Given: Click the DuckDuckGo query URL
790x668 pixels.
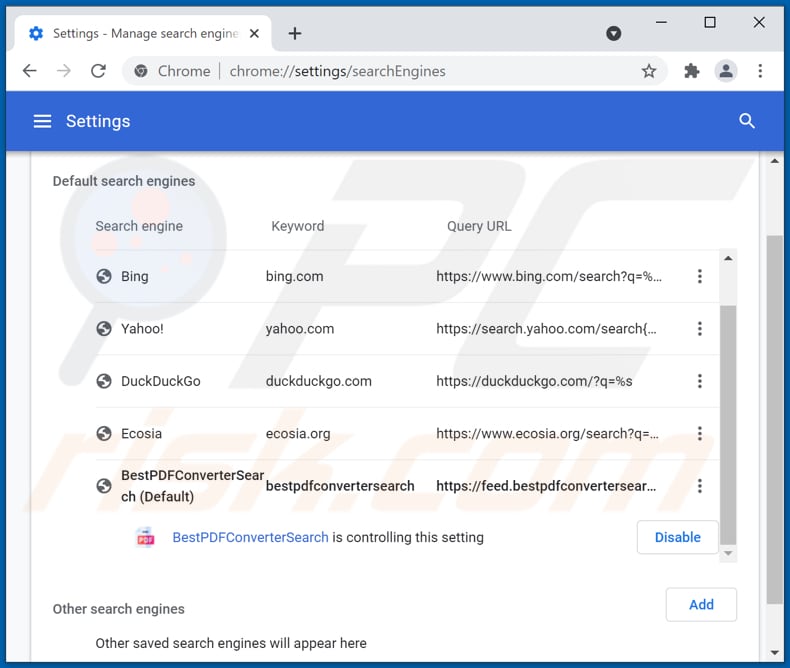Looking at the screenshot, I should [534, 381].
